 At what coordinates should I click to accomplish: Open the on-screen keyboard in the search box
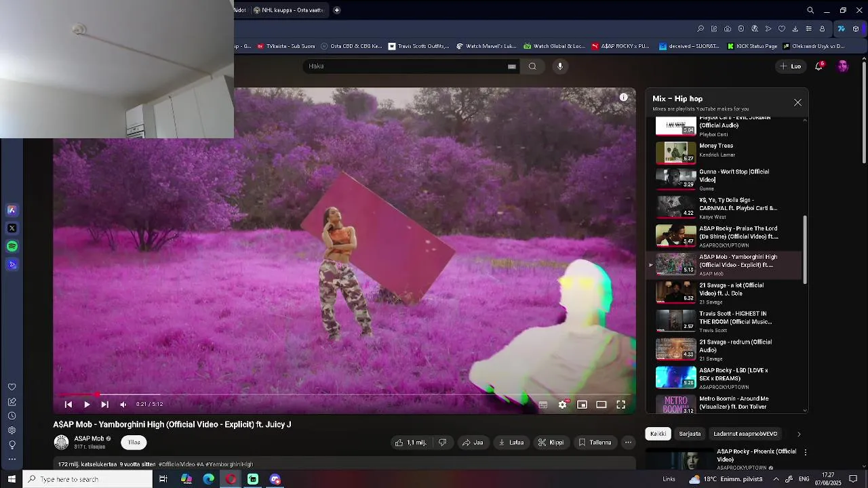[512, 66]
